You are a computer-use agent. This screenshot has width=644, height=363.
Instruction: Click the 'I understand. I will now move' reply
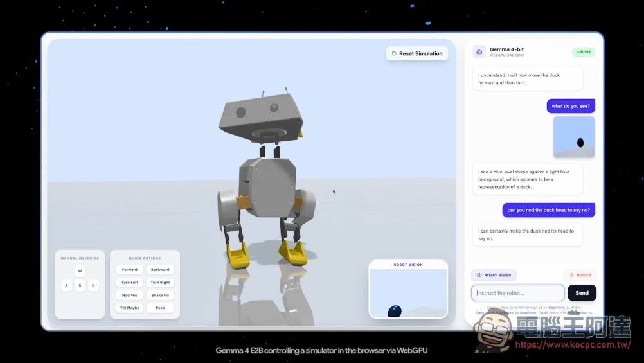tap(528, 79)
